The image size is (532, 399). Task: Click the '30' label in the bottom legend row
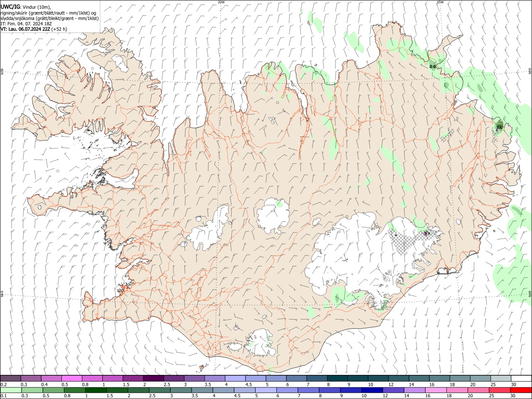(513, 396)
